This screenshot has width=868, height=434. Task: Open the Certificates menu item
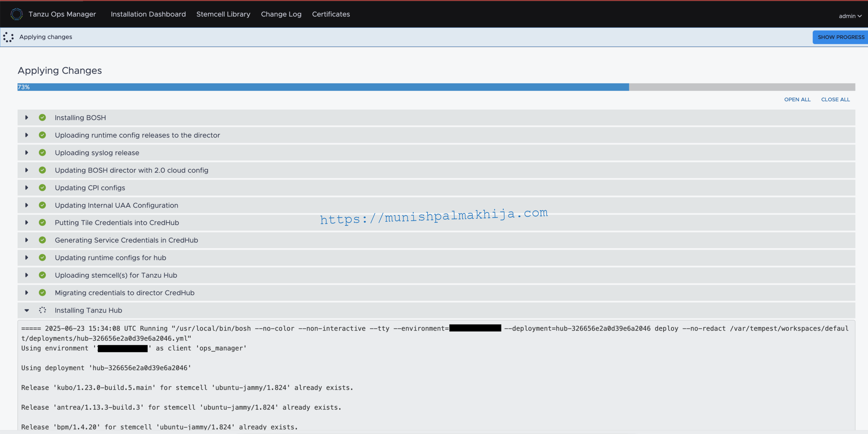331,14
